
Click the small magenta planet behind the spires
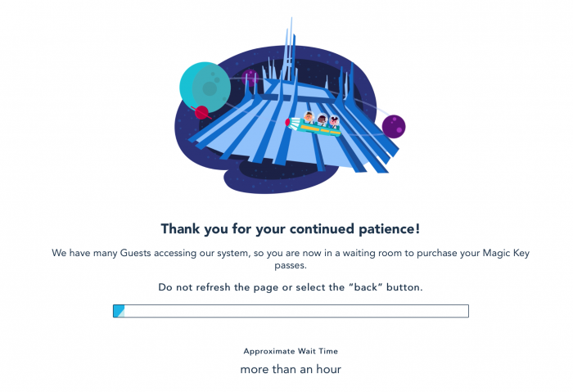[250, 78]
